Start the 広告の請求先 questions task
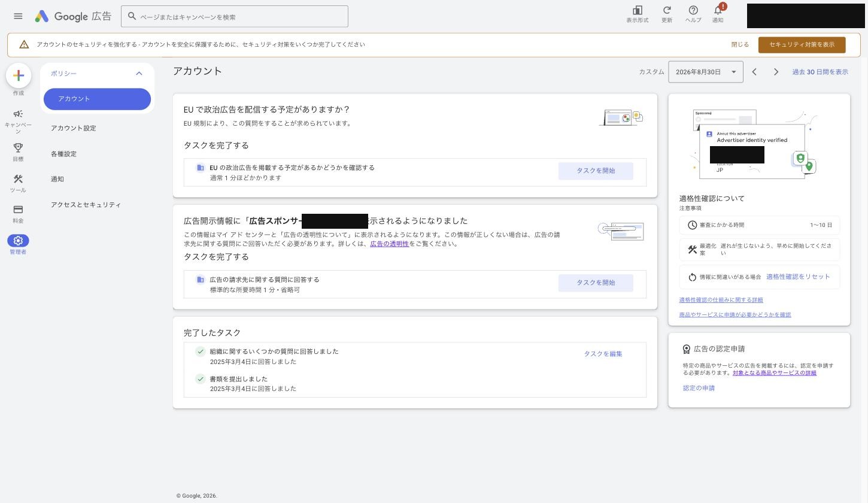Image resolution: width=868 pixels, height=503 pixels. [x=596, y=283]
